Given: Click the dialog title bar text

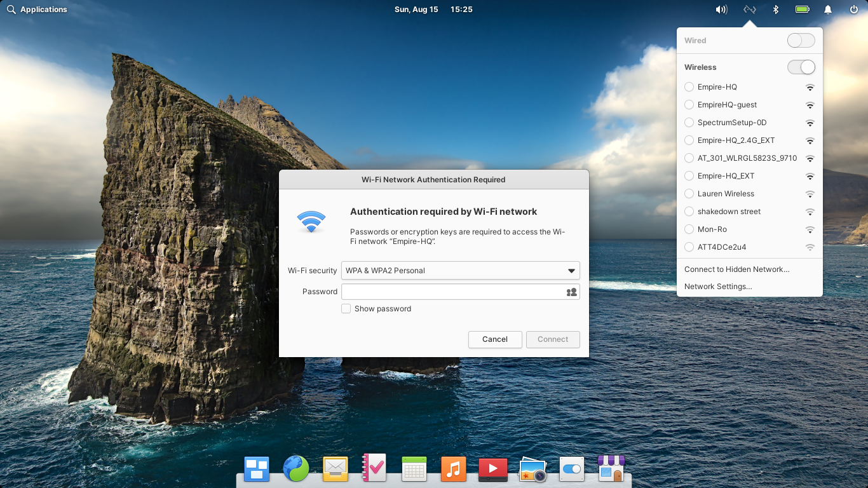Looking at the screenshot, I should [x=433, y=180].
